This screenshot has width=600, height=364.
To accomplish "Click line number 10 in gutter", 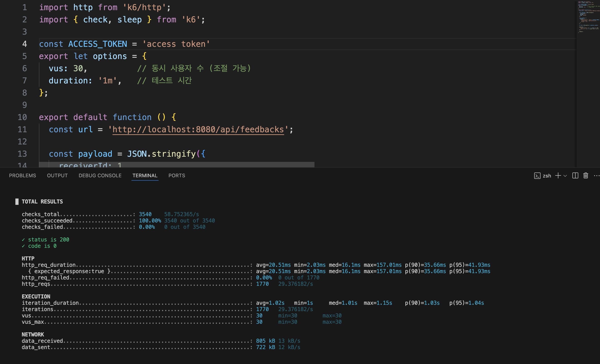I will point(22,117).
